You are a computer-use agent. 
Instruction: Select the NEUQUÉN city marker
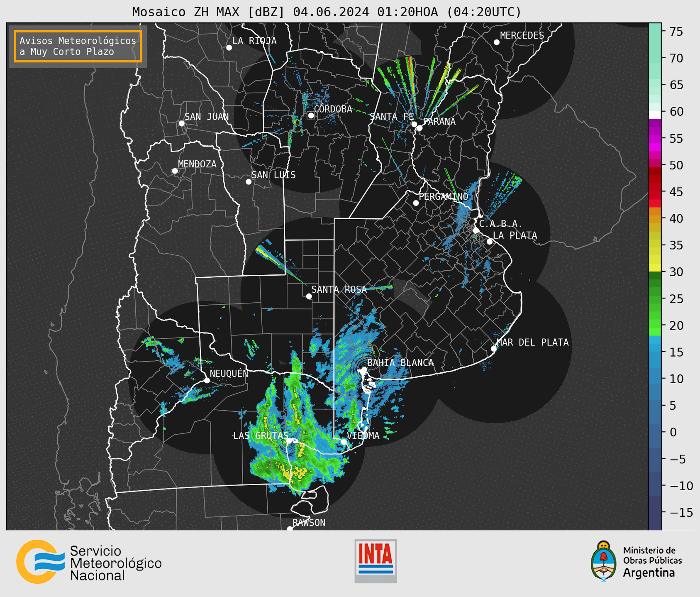tap(207, 380)
